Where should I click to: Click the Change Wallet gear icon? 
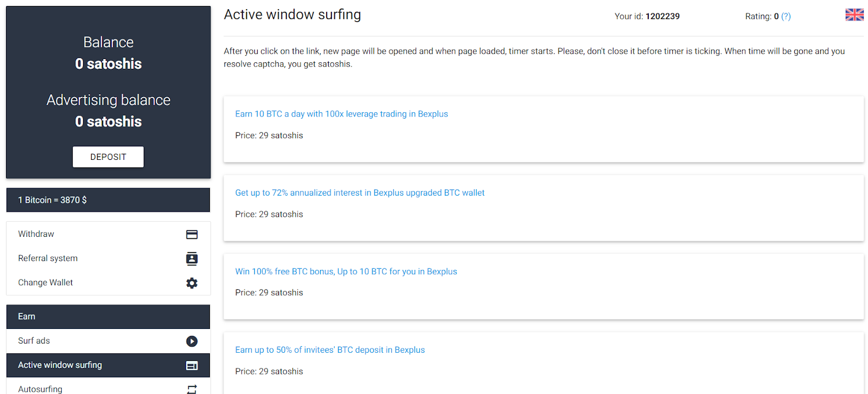coord(192,283)
